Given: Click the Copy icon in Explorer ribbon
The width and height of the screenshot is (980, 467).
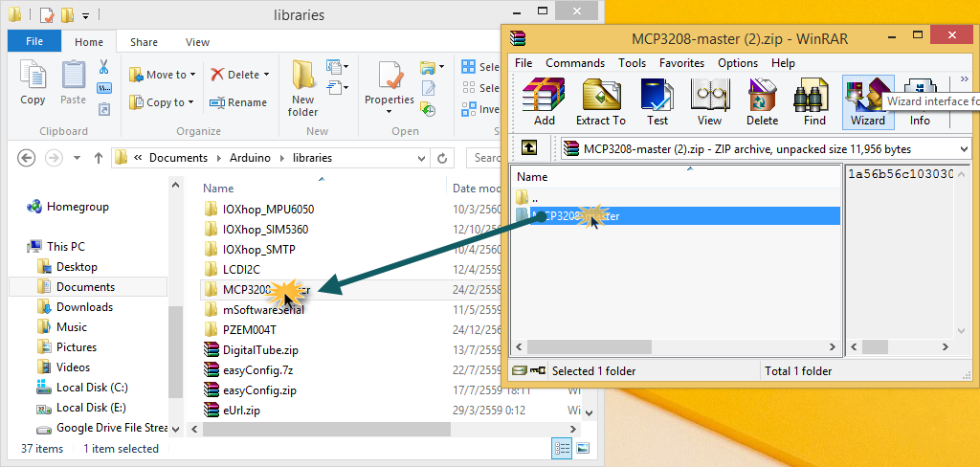Looking at the screenshot, I should pos(33,75).
